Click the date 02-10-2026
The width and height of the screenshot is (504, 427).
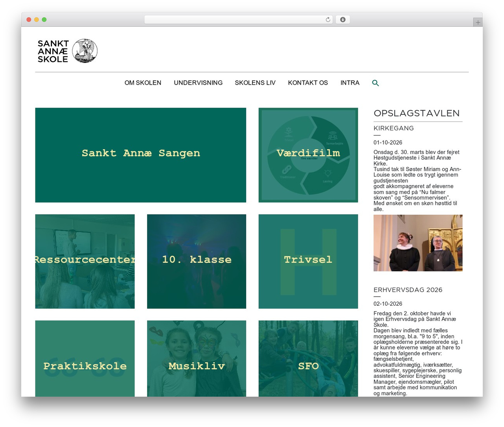pos(388,304)
